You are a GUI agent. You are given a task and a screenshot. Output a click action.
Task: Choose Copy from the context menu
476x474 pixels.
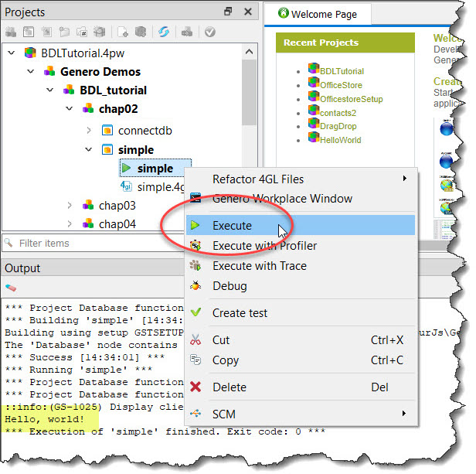tap(301, 360)
